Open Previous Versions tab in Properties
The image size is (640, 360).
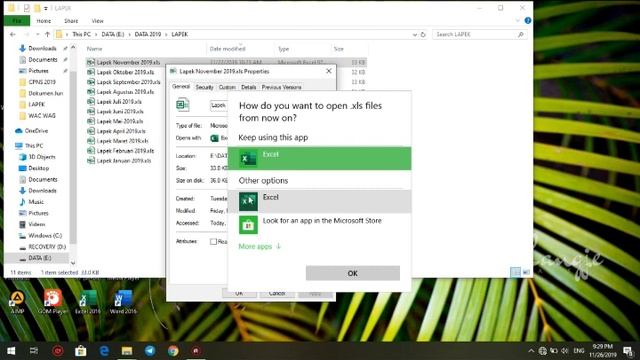coord(282,87)
